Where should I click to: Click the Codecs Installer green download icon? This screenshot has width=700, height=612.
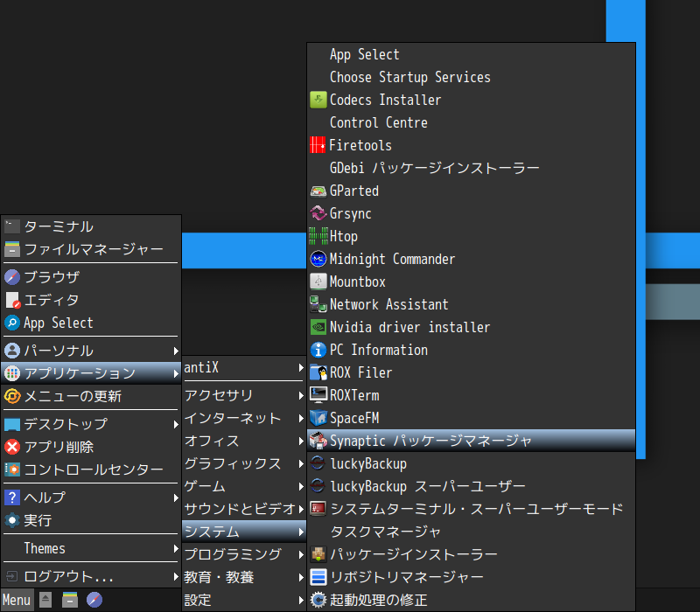tap(318, 100)
